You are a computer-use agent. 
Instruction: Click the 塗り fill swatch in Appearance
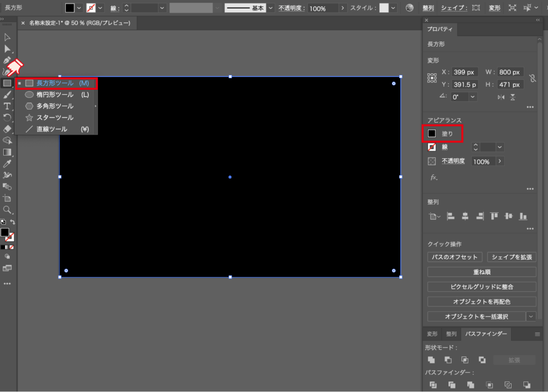coord(432,134)
